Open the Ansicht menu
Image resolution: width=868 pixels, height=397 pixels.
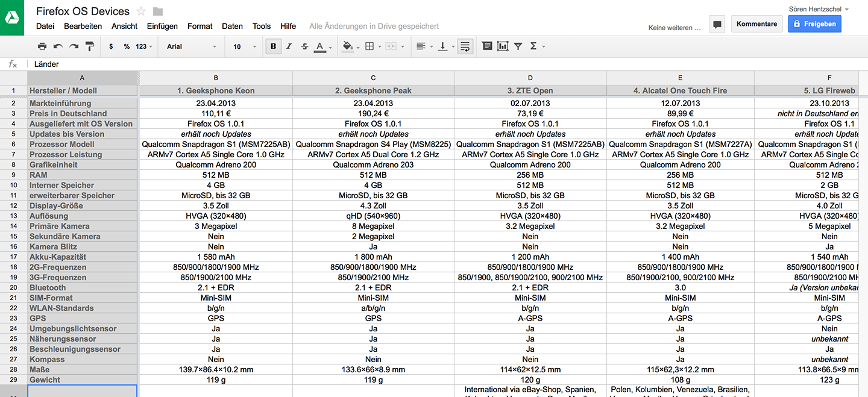point(125,26)
